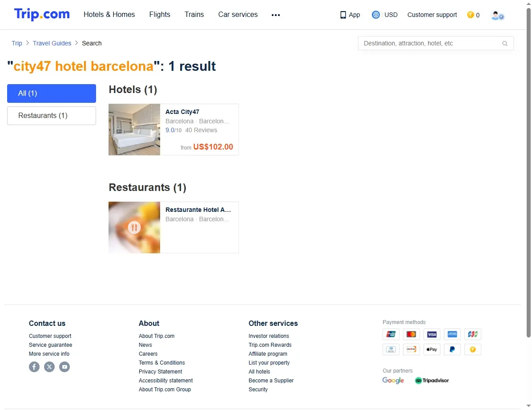Click the Trip Coins icon in the header
This screenshot has width=532, height=410.
pyautogui.click(x=470, y=15)
